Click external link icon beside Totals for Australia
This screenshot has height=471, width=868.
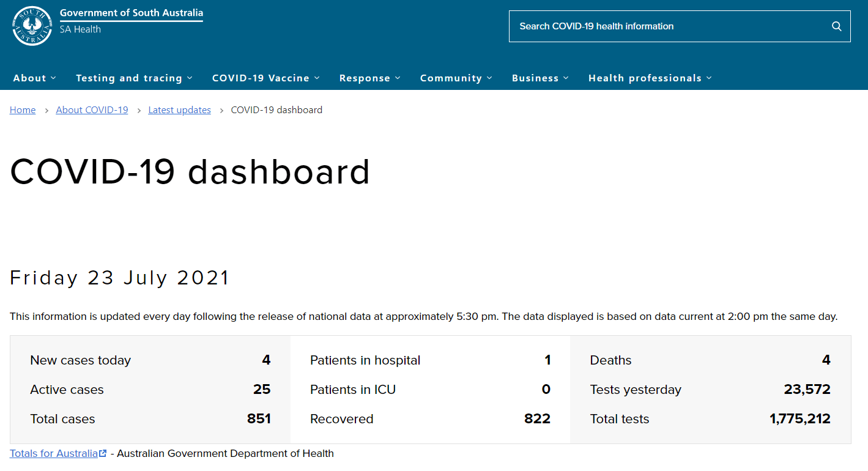tap(103, 454)
